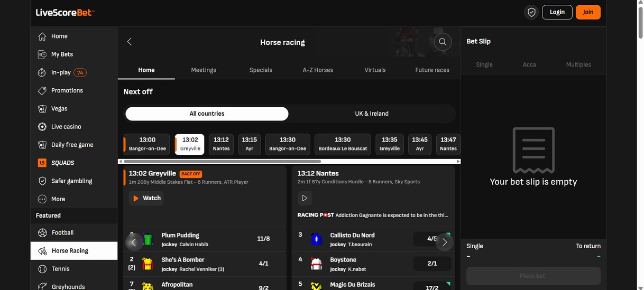The image size is (644, 290).
Task: Click Boystone's jockey silk icon
Action: click(x=317, y=264)
